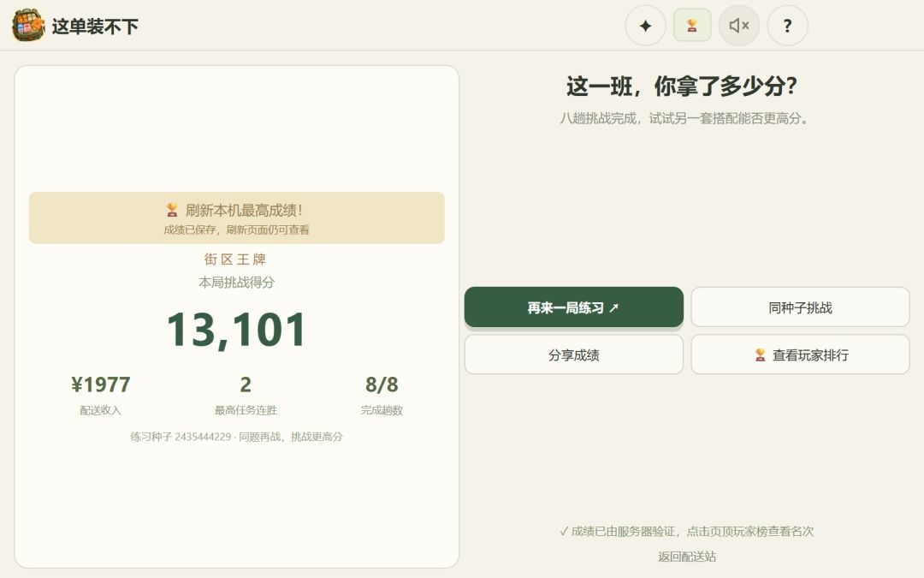Viewport: 924px width, 578px height.
Task: Click the 成绩已保存，刷新页面仍可查看 text
Action: [236, 229]
